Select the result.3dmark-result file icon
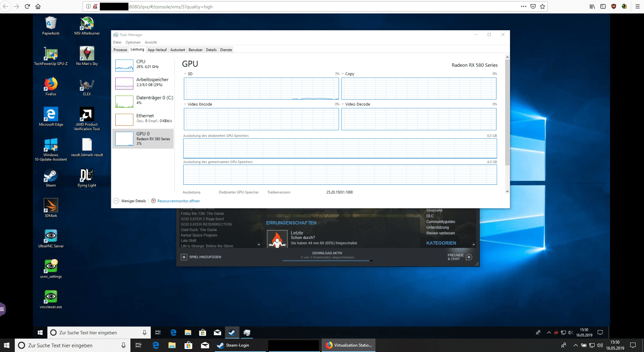644x352 pixels. click(x=87, y=147)
